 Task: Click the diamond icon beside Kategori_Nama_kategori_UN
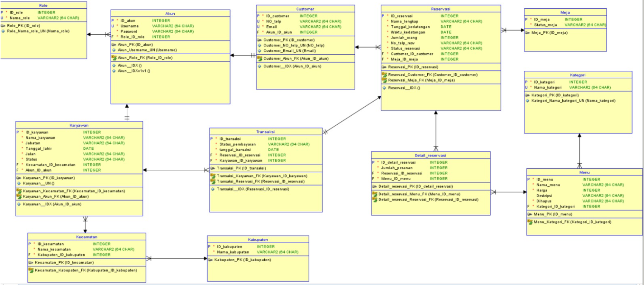tap(528, 101)
